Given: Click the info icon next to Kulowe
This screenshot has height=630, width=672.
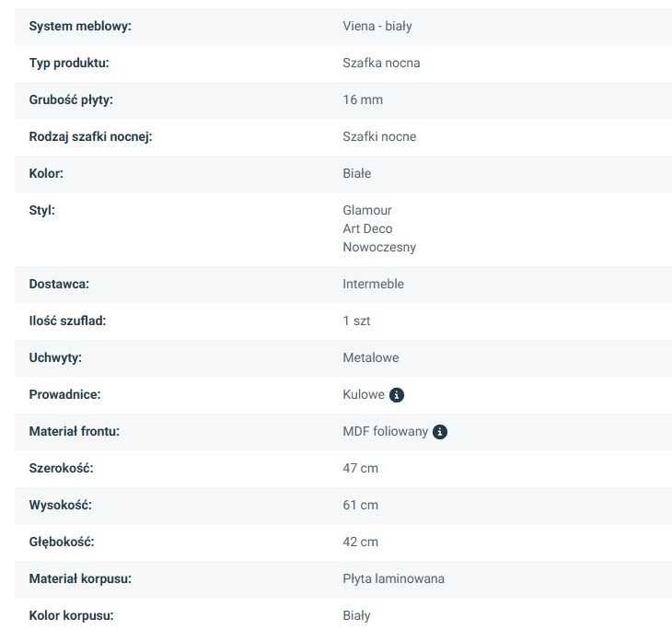Looking at the screenshot, I should 397,395.
